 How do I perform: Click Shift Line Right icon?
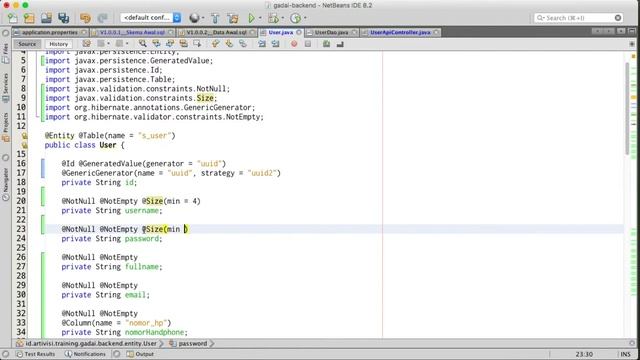point(276,44)
